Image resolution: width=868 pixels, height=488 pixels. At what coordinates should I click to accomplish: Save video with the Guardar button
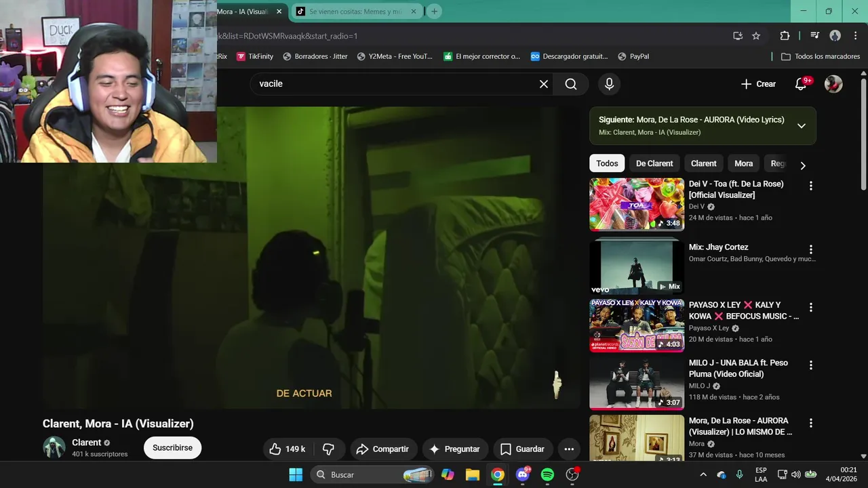coord(522,449)
